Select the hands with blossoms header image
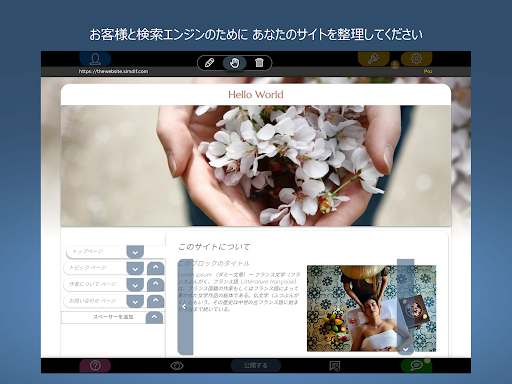The image size is (512, 384). click(256, 166)
